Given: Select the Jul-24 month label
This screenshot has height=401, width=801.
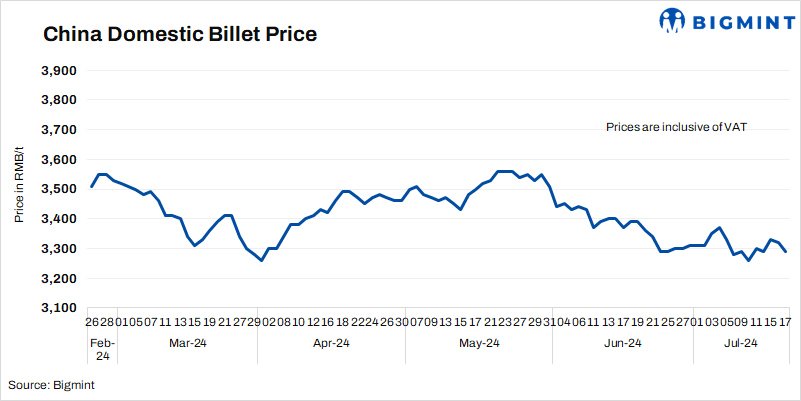Looking at the screenshot, I should tap(740, 343).
